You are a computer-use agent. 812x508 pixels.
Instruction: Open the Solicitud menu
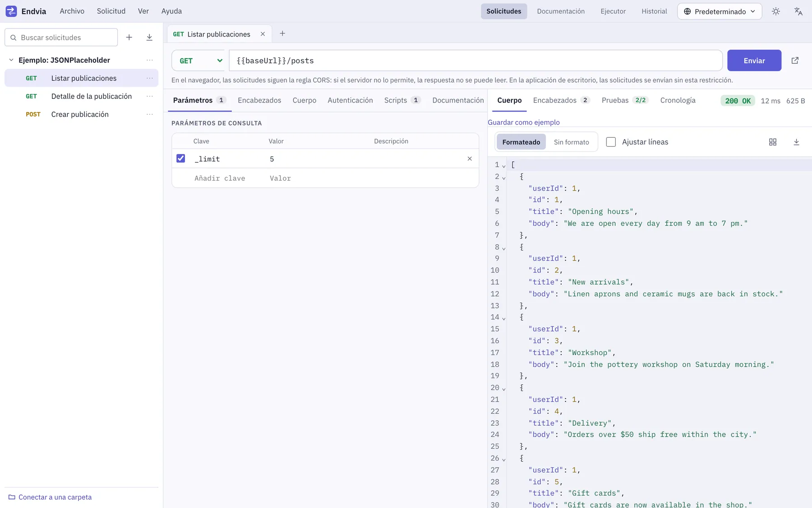pos(111,11)
